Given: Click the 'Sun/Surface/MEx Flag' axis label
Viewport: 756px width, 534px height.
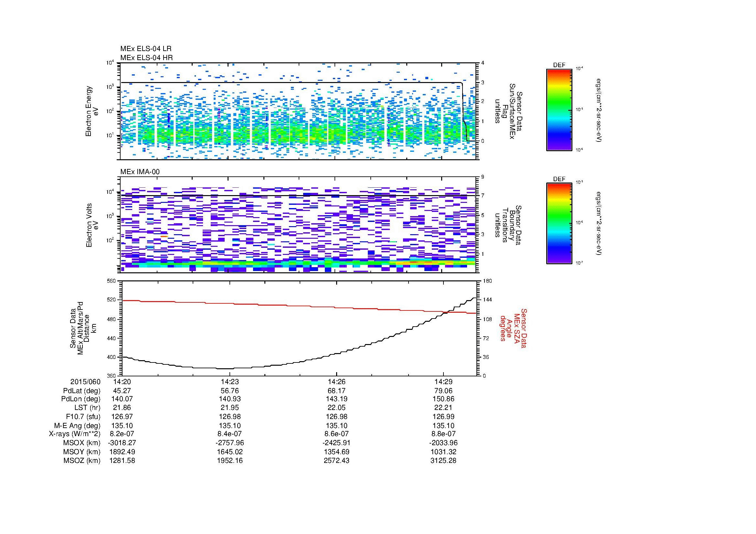Looking at the screenshot, I should coord(508,111).
